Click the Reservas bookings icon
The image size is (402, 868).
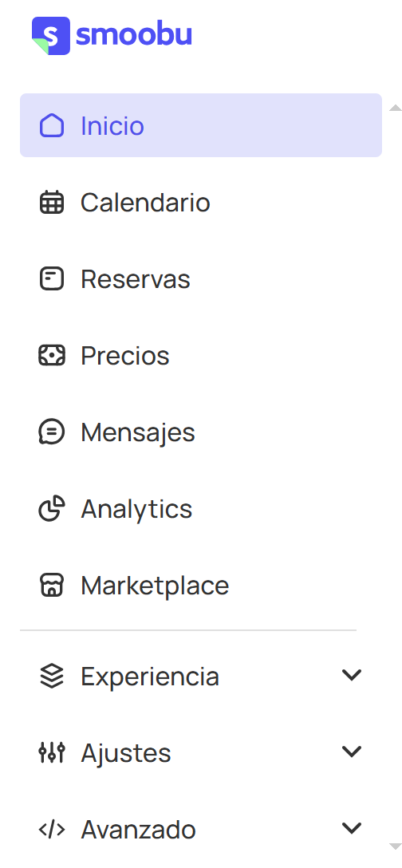point(52,278)
